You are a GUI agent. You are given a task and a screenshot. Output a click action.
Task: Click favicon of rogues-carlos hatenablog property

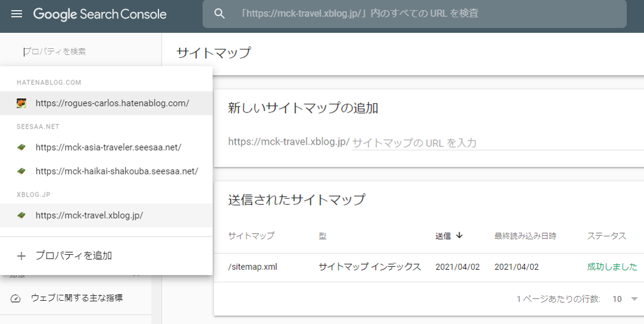pyautogui.click(x=21, y=103)
